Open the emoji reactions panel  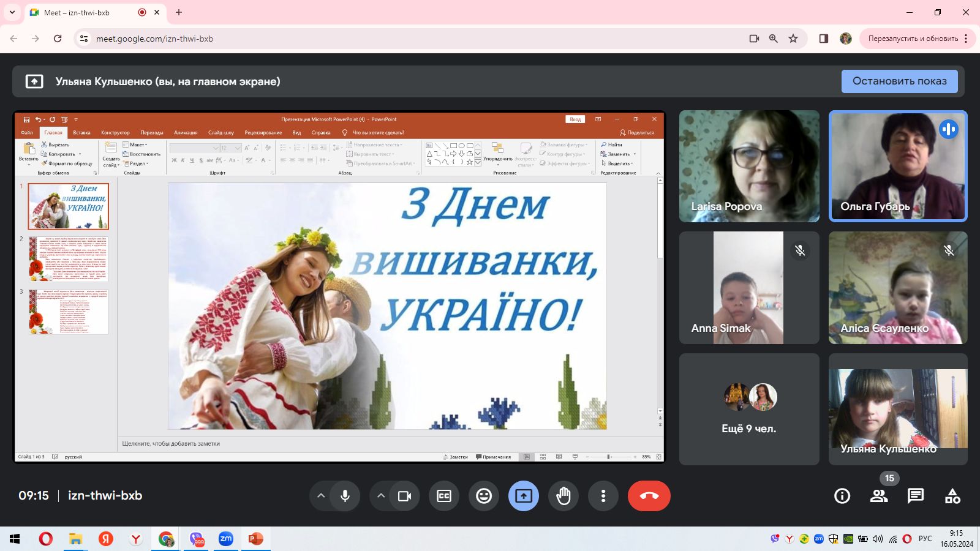(484, 496)
